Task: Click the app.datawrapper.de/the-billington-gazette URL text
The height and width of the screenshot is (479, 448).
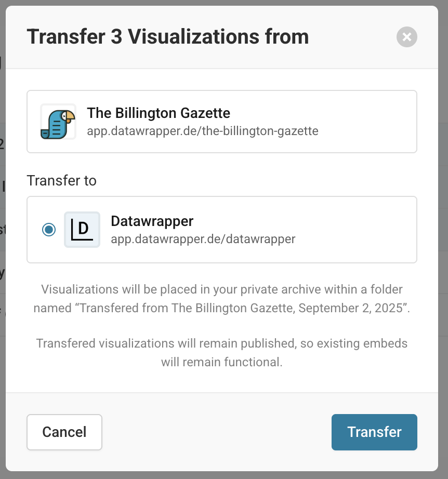Action: coord(203,131)
